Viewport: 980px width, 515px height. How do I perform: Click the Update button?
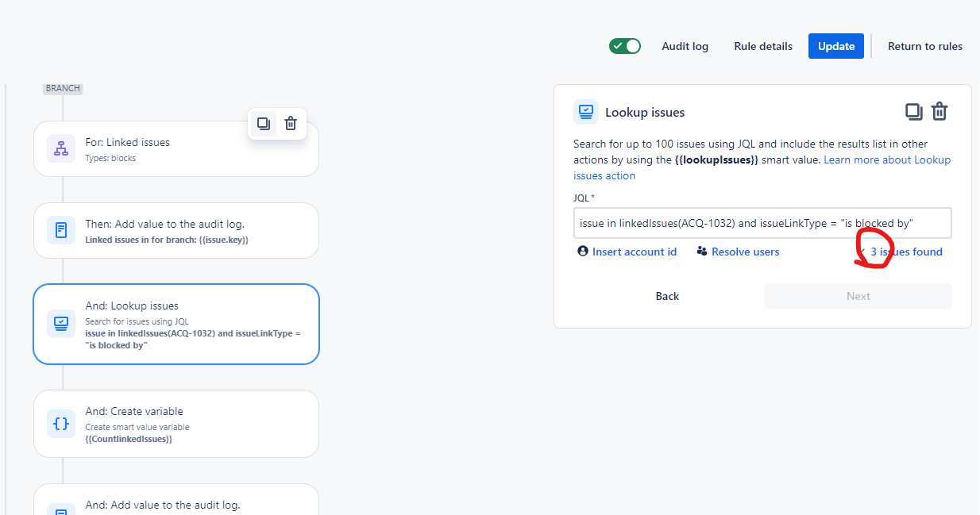click(836, 46)
